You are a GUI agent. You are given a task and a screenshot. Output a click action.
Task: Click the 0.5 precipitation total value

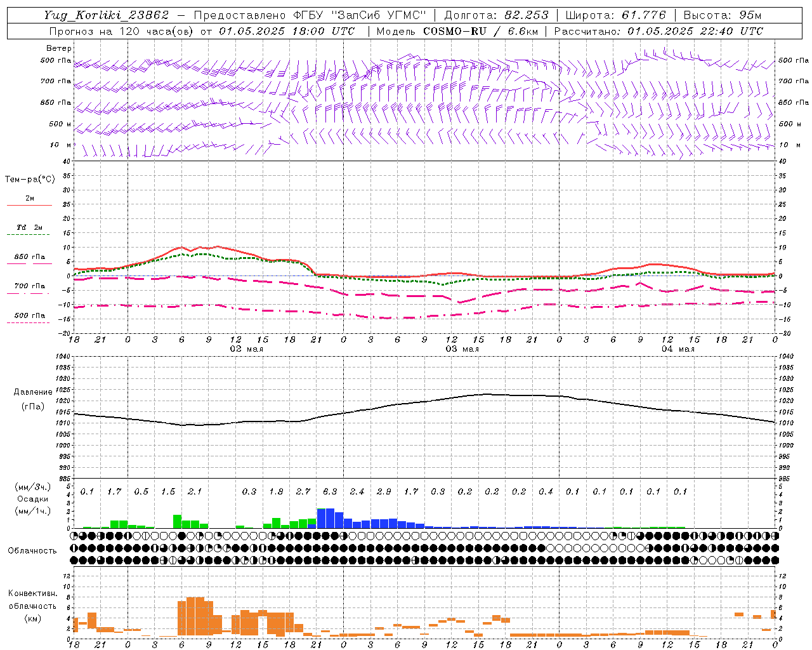pos(141,491)
